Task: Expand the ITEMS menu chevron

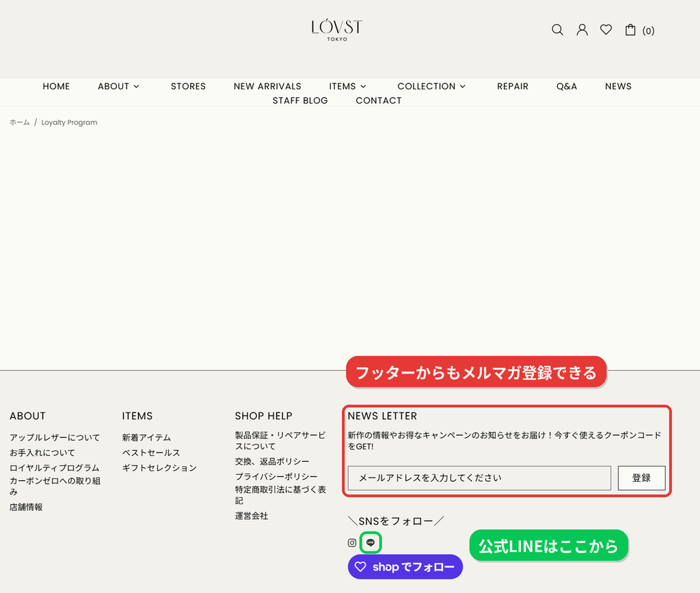Action: [x=364, y=87]
